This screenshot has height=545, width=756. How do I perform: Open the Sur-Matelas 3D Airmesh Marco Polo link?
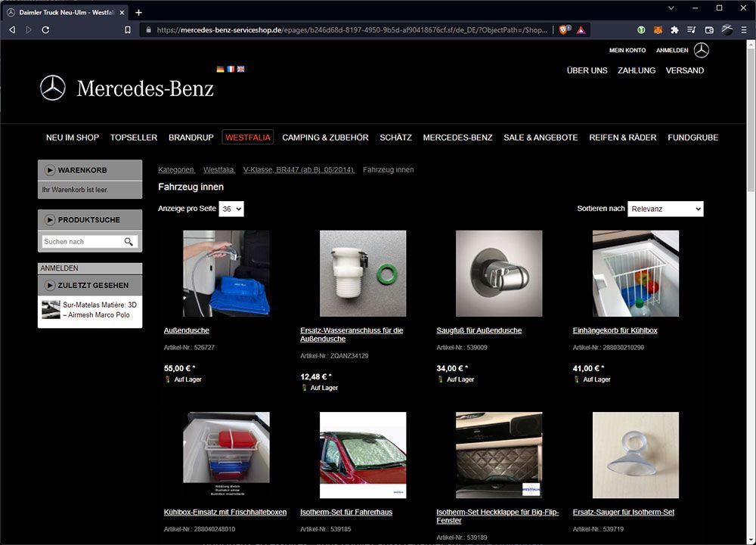click(100, 310)
